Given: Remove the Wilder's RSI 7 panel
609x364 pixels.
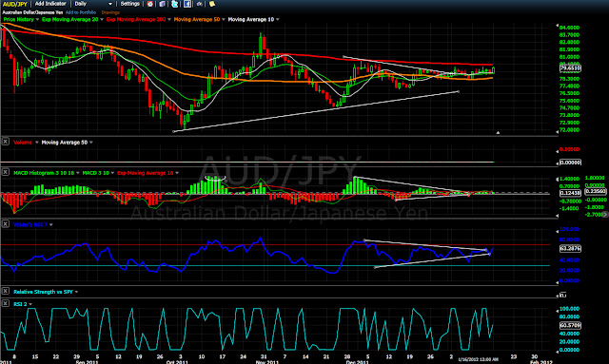Looking at the screenshot, I should point(6,224).
